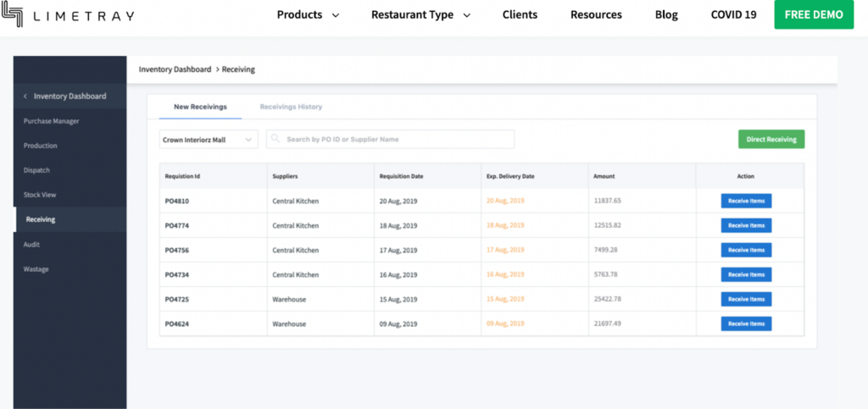Go to the Blog page
Viewport: 868px width, 409px height.
(666, 15)
